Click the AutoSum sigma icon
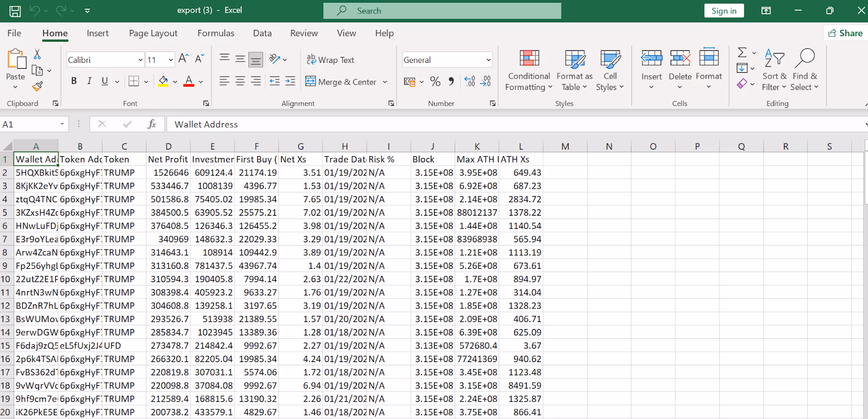Screen dimensions: 868x419 tap(742, 53)
